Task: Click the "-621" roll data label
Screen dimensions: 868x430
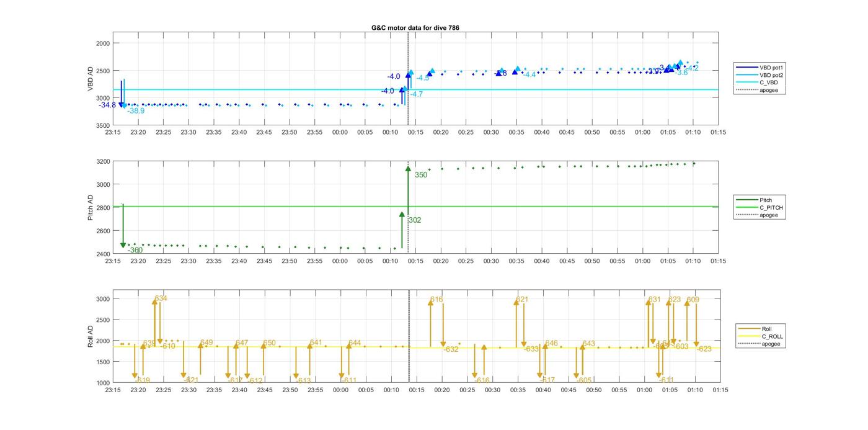Action: [191, 380]
